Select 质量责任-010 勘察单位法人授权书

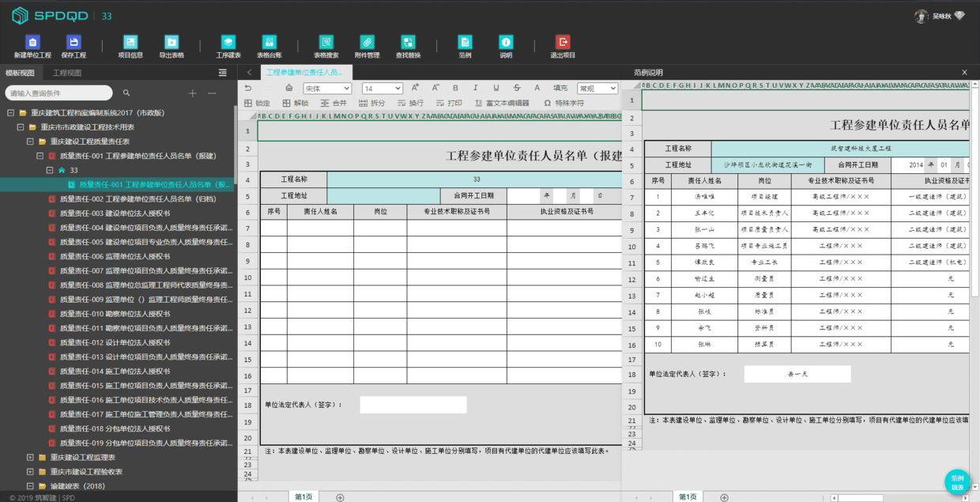[x=115, y=314]
